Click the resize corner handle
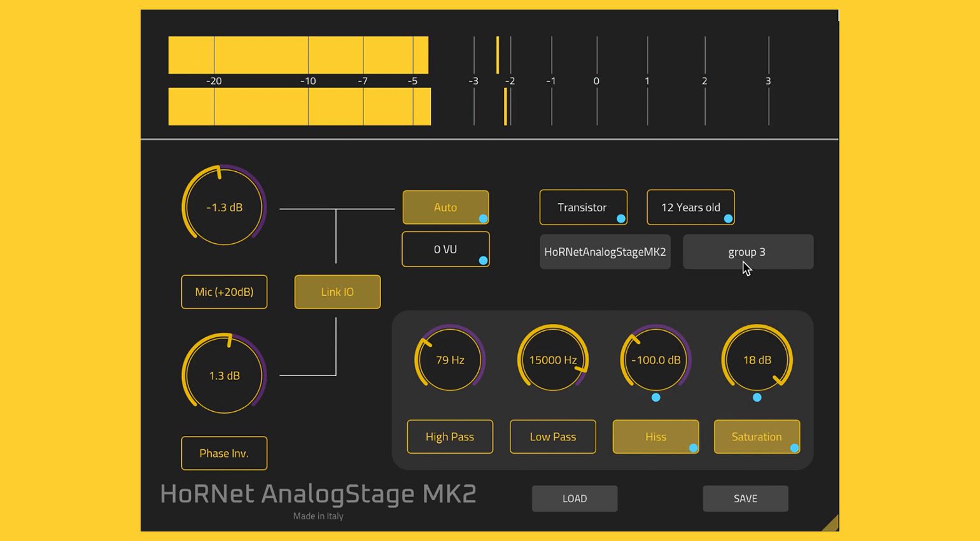The height and width of the screenshot is (541, 980). tap(830, 523)
